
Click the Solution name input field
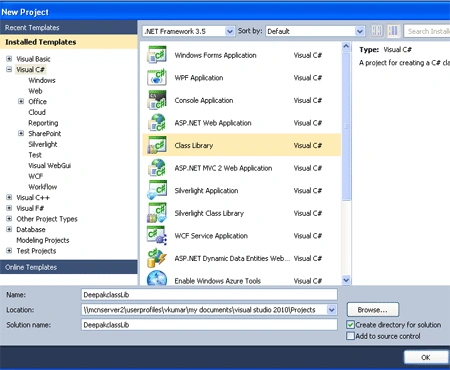tap(209, 325)
